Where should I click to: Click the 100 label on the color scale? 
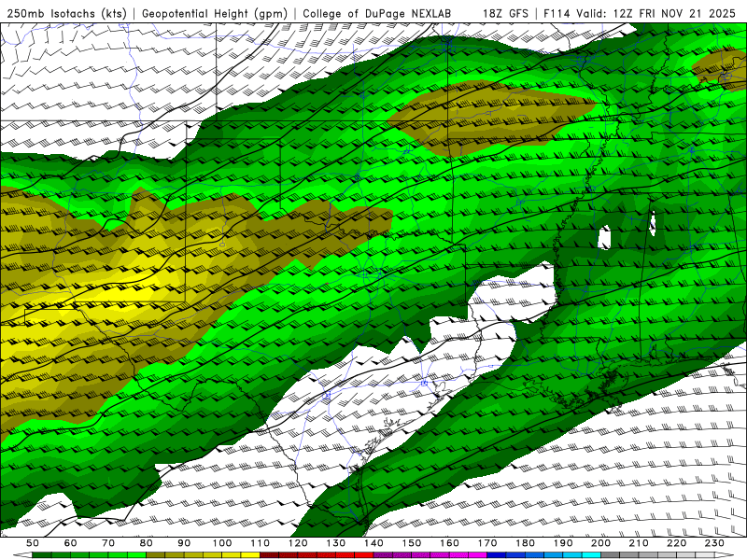[222, 543]
